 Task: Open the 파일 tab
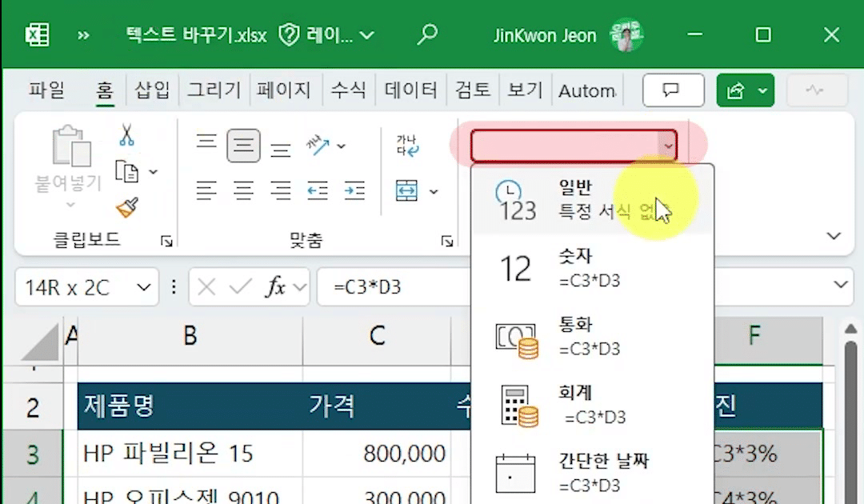(x=47, y=90)
